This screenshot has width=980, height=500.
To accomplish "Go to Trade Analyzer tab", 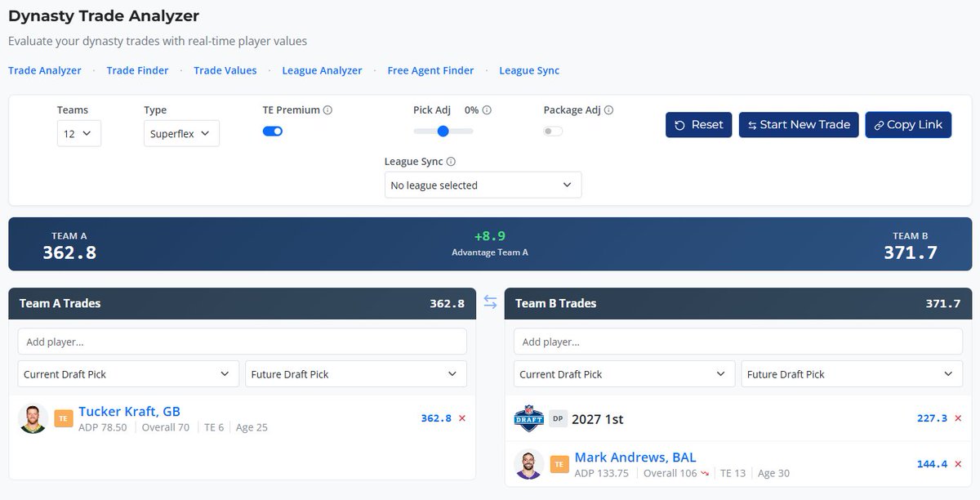I will click(x=45, y=70).
